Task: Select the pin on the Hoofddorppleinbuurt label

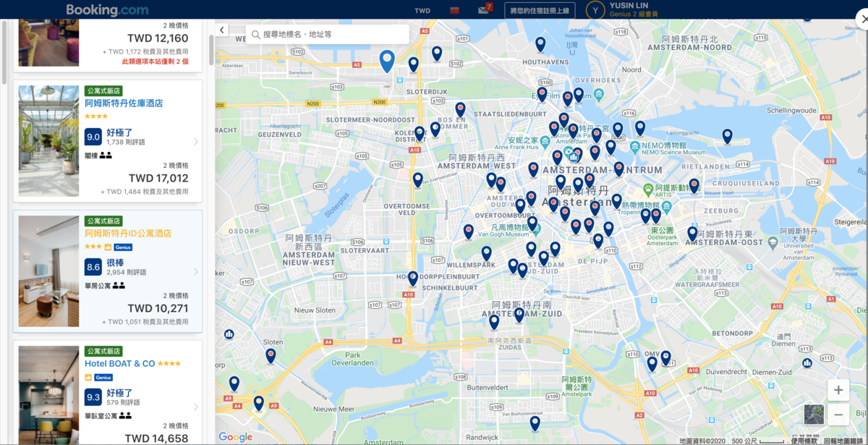Action: [x=412, y=279]
